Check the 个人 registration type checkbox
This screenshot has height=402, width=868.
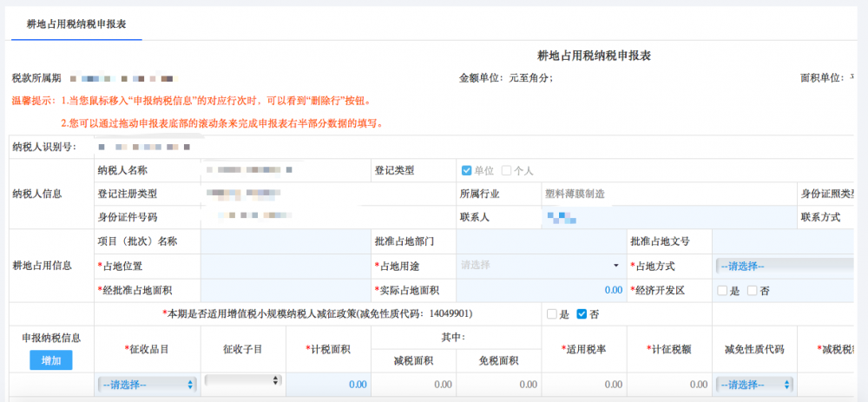click(506, 170)
